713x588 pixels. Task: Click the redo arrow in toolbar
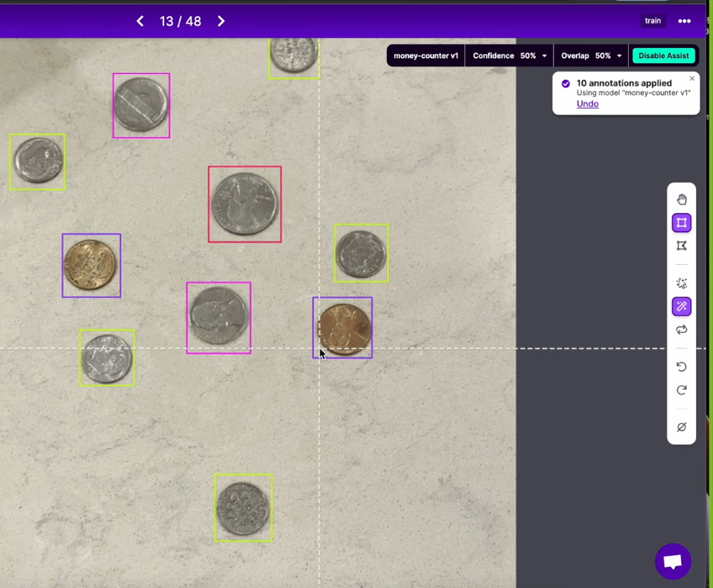681,390
